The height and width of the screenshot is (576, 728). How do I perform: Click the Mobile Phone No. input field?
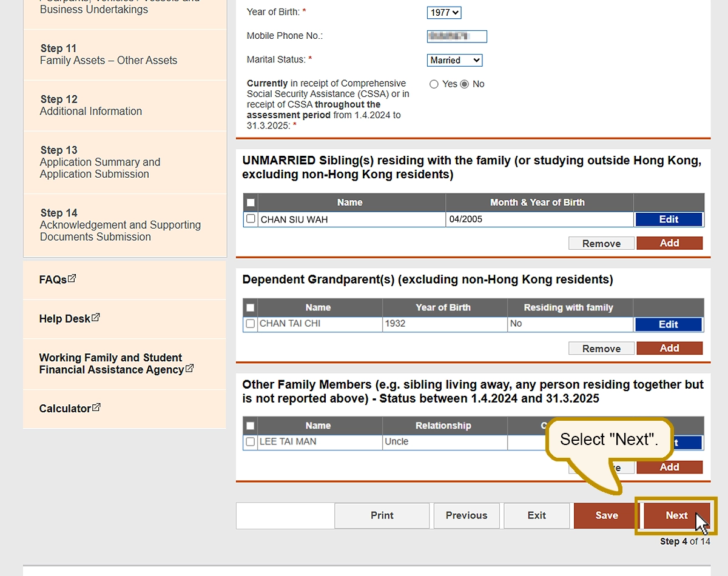pos(457,36)
